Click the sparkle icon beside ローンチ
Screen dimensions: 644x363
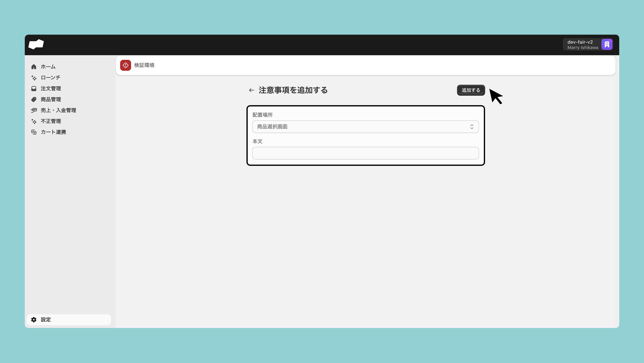tap(34, 78)
